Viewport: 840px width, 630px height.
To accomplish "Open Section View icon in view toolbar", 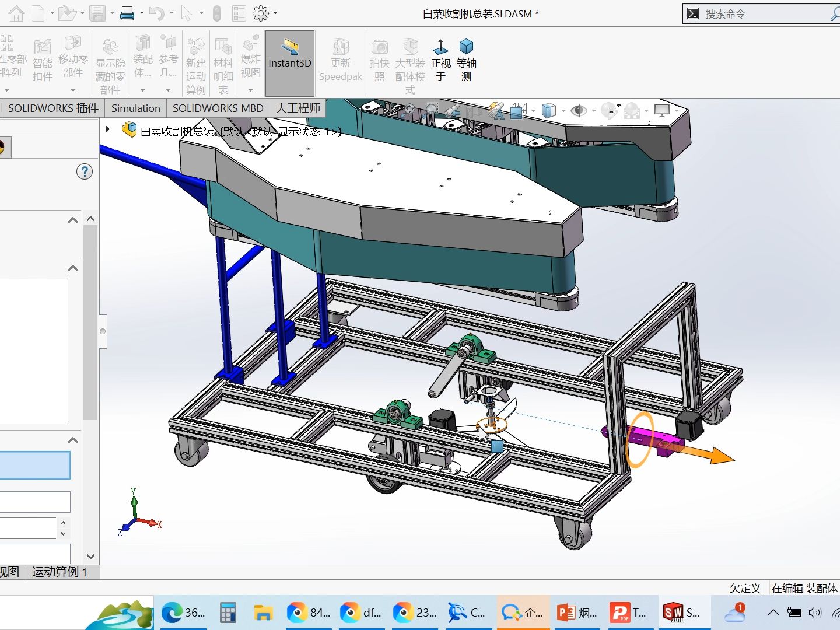I will click(x=473, y=110).
